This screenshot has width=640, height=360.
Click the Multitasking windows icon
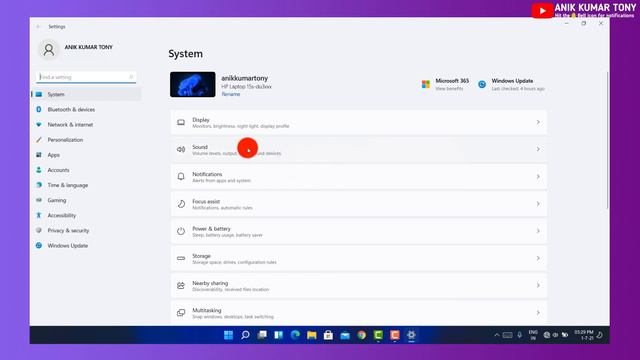pos(181,313)
